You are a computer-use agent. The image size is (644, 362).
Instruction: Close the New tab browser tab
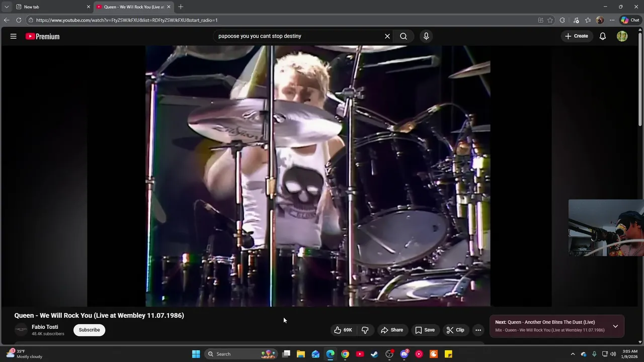tap(89, 7)
